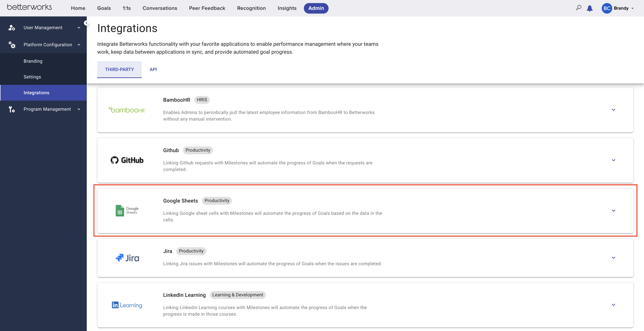Image resolution: width=644 pixels, height=331 pixels.
Task: Collapse the sidebar with the arrow toggle
Action: pos(87,23)
